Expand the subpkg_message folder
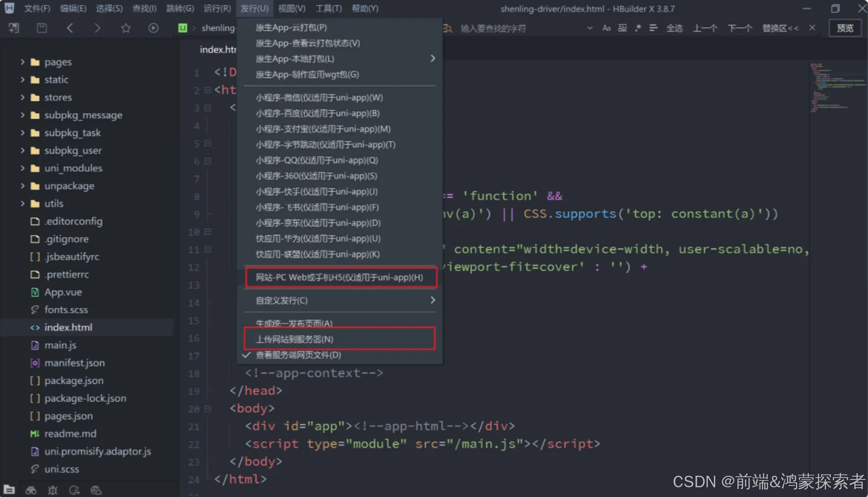Image resolution: width=868 pixels, height=497 pixels. pos(23,115)
